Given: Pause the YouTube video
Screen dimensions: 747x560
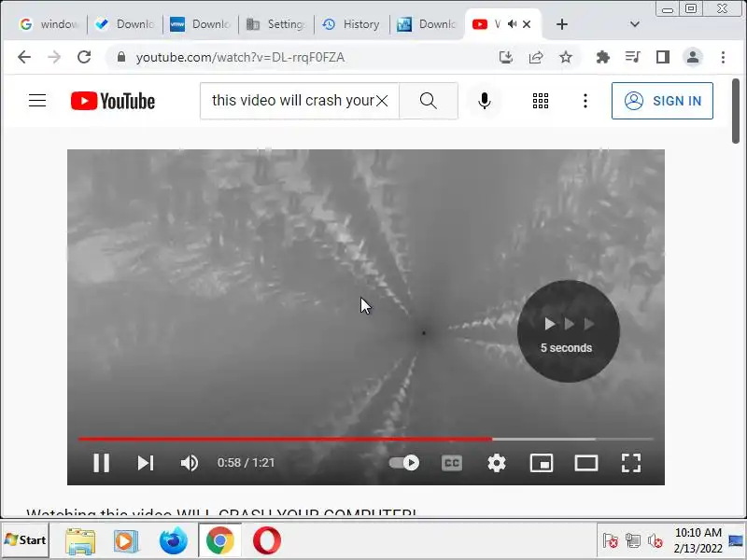Looking at the screenshot, I should (101, 463).
